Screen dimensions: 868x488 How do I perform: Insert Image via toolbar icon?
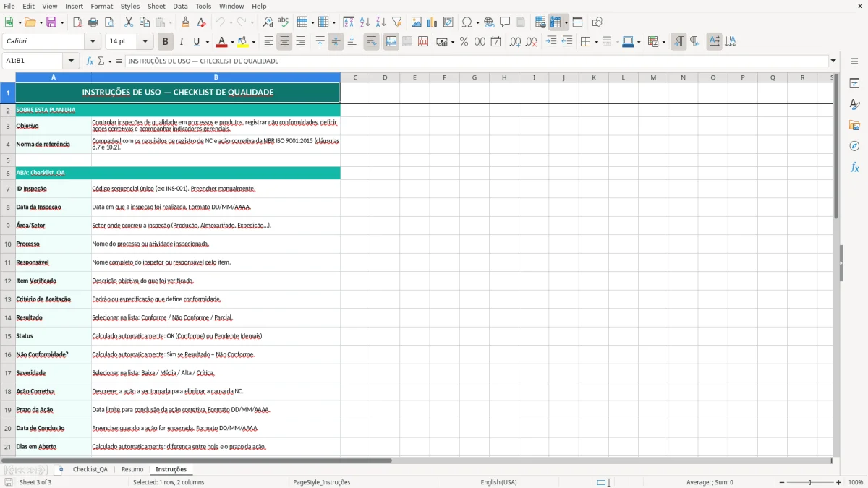coord(417,22)
